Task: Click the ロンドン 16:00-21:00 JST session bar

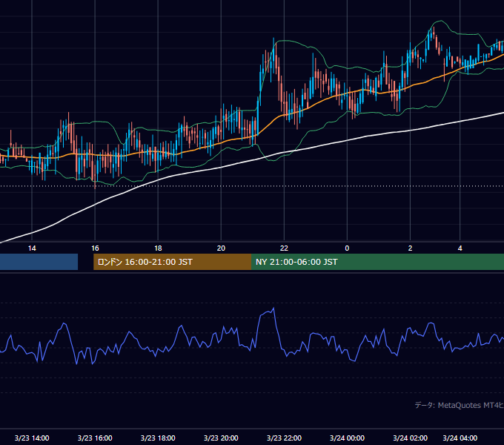Action: pos(172,262)
